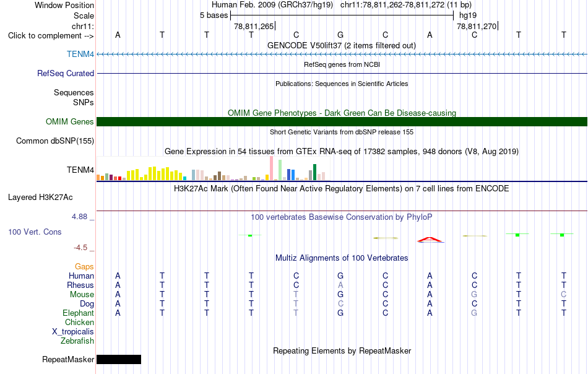The height and width of the screenshot is (374, 588).
Task: Click the G base in top sequence row
Action: [340, 35]
